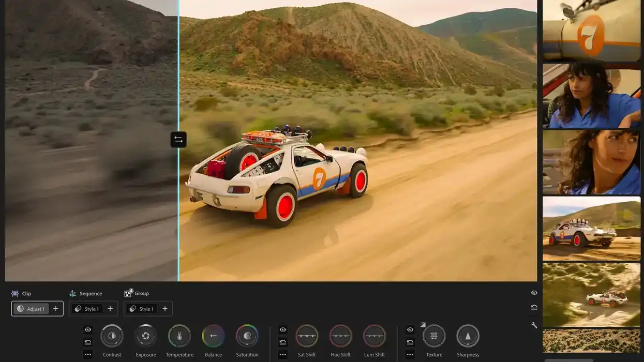This screenshot has height=362, width=644.
Task: Toggle visibility of the Sat/Hue/Lum Shift group
Action: point(283,329)
